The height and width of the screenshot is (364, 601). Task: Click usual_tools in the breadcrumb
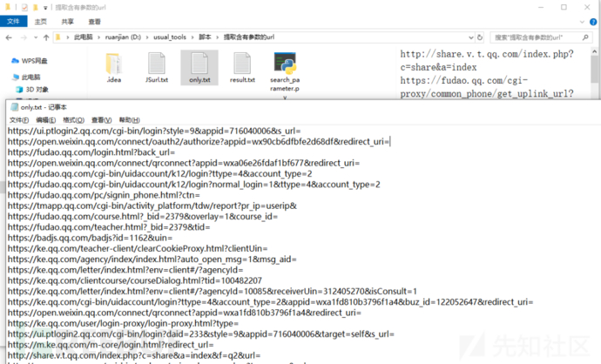coord(170,37)
